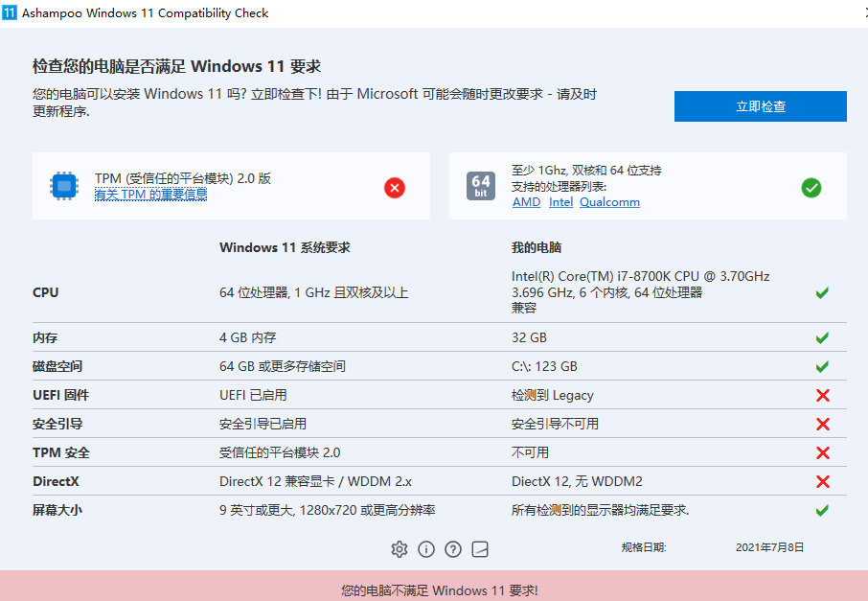Open the Intel processor list link

560,201
